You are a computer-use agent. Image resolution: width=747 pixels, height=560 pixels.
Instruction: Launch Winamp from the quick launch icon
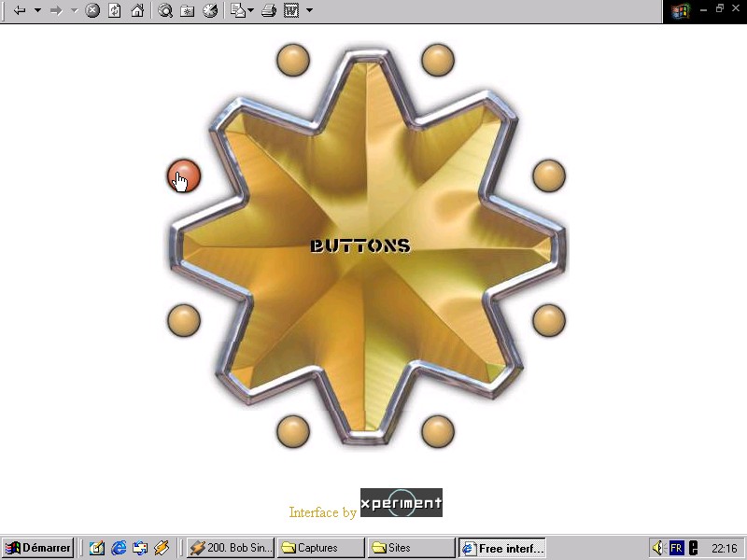pos(162,548)
